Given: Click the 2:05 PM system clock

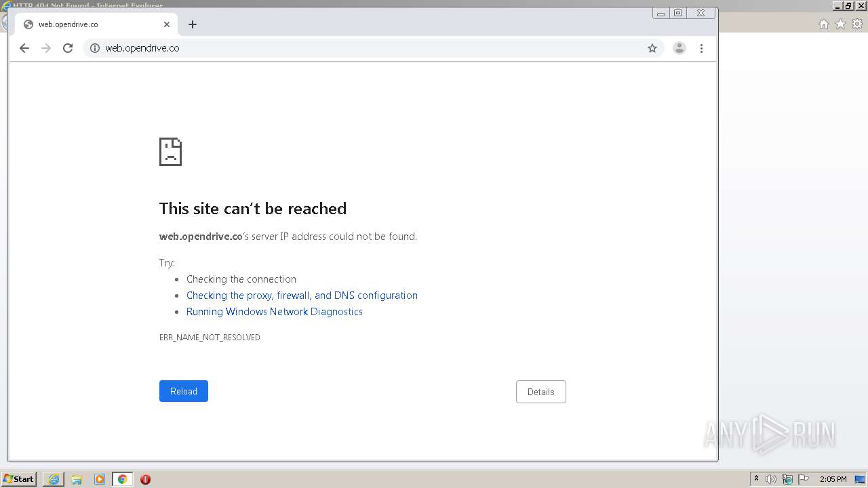Looking at the screenshot, I should (x=833, y=479).
